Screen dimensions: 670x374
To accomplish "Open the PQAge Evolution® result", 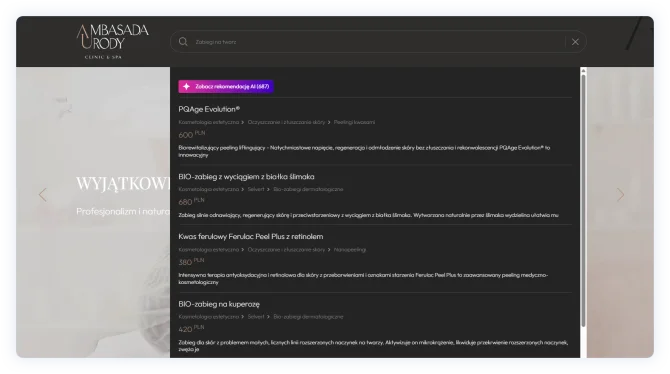I will click(x=209, y=109).
